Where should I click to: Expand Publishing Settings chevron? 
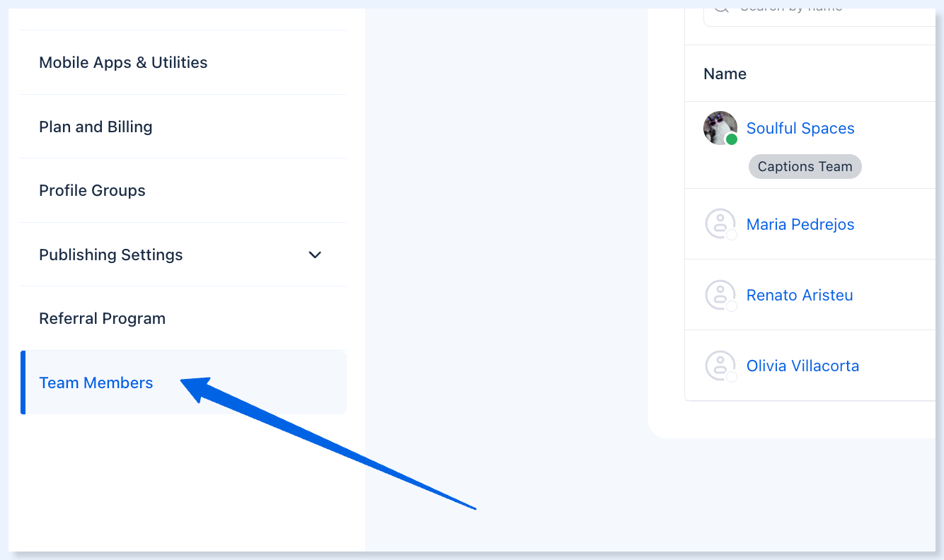[x=316, y=255]
